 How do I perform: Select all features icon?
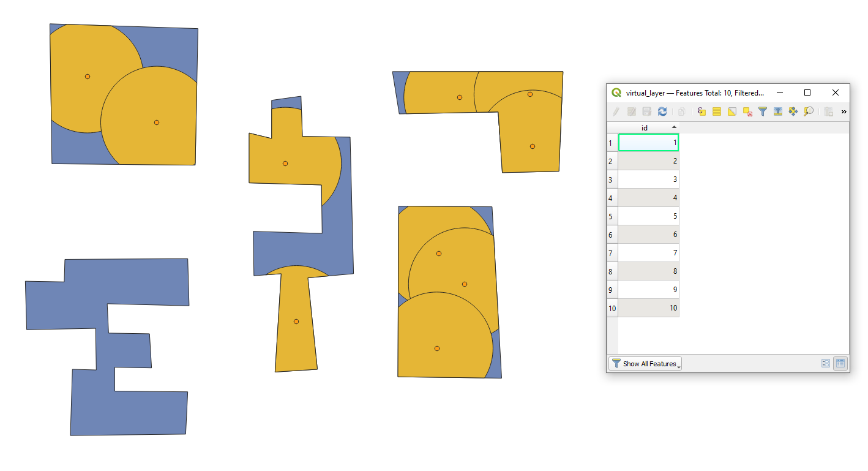point(717,111)
